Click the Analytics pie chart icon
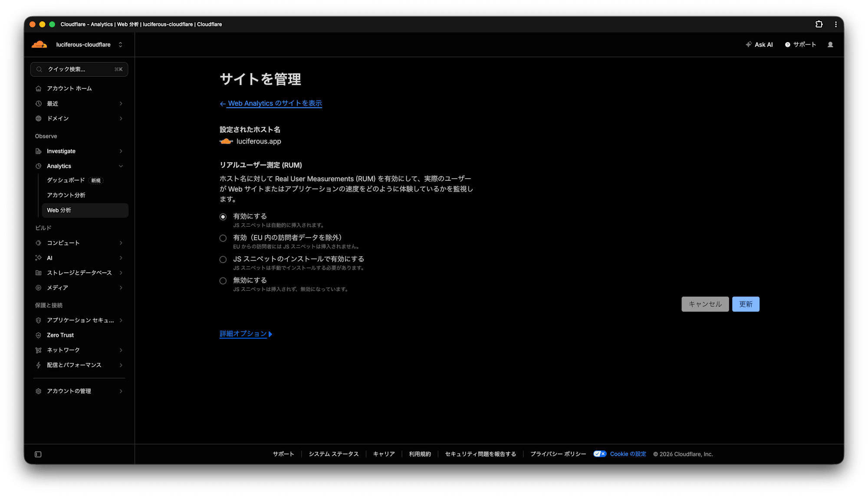Viewport: 868px width, 496px height. [x=38, y=166]
